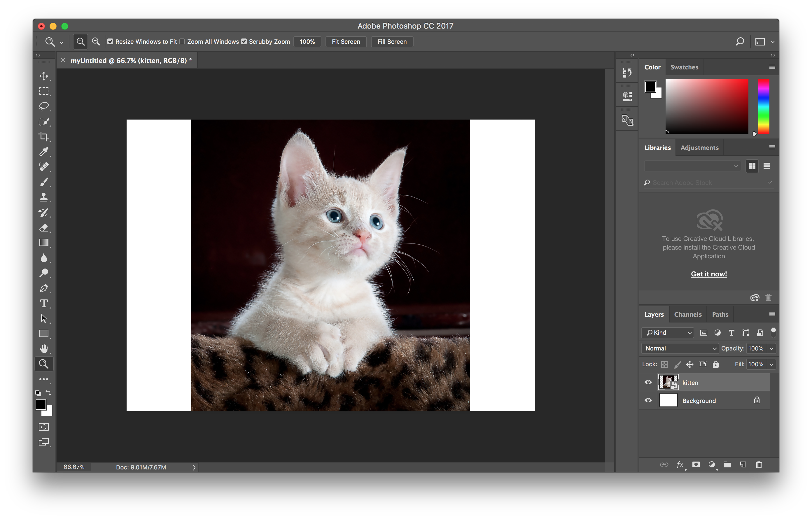The image size is (812, 519).
Task: Activate the Type tool
Action: 44,303
